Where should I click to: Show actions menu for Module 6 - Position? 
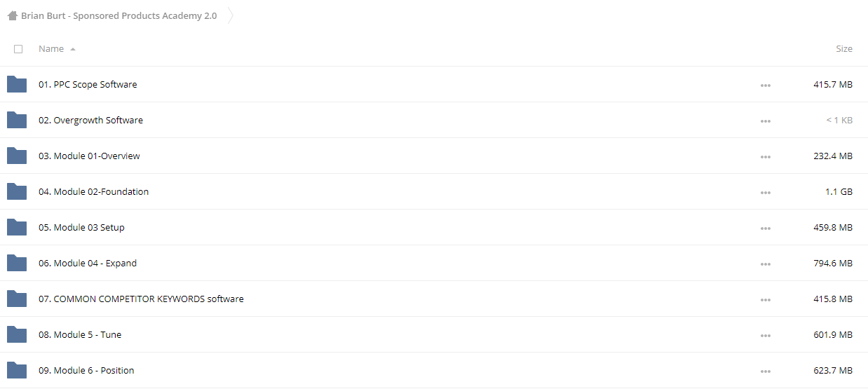point(765,371)
